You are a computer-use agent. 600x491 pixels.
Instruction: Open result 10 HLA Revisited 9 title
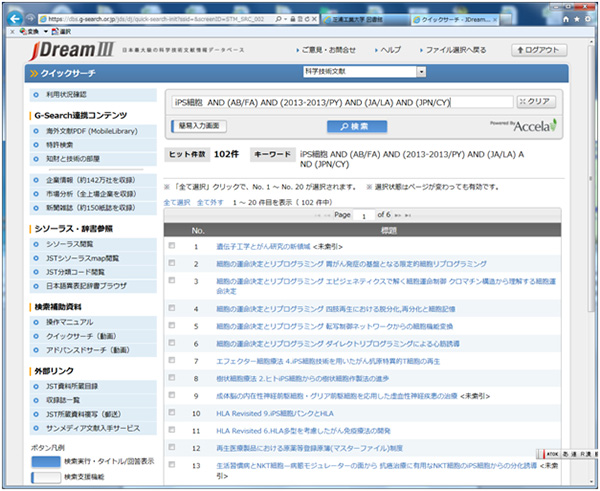(275, 413)
